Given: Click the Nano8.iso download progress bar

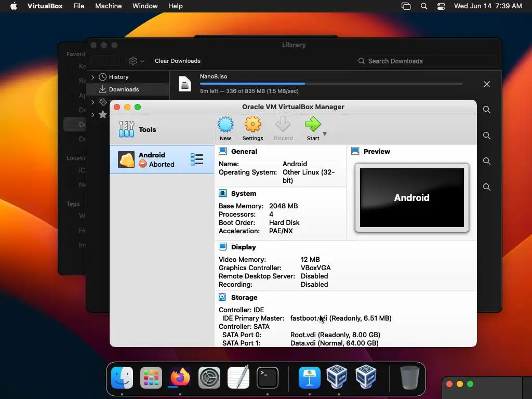Looking at the screenshot, I should (331, 84).
